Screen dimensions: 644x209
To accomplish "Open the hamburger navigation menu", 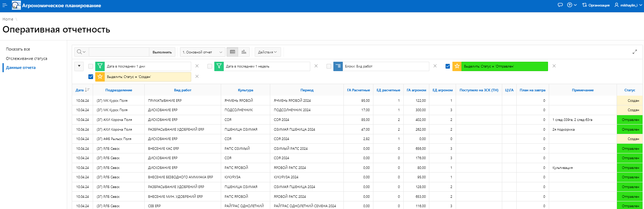I will pyautogui.click(x=5, y=5).
